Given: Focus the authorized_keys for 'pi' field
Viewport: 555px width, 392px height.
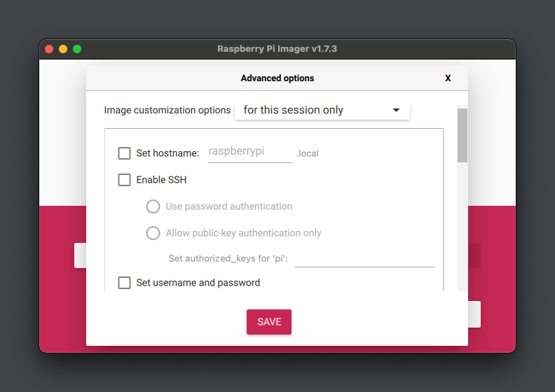Looking at the screenshot, I should coord(364,258).
